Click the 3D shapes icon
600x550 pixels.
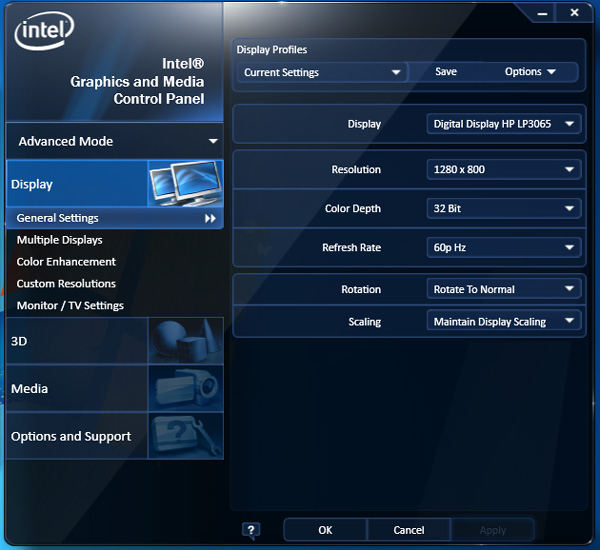pyautogui.click(x=186, y=340)
